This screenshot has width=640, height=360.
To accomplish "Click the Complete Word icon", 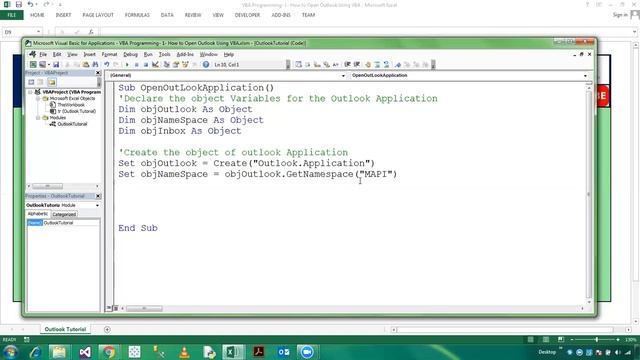I will [x=336, y=64].
